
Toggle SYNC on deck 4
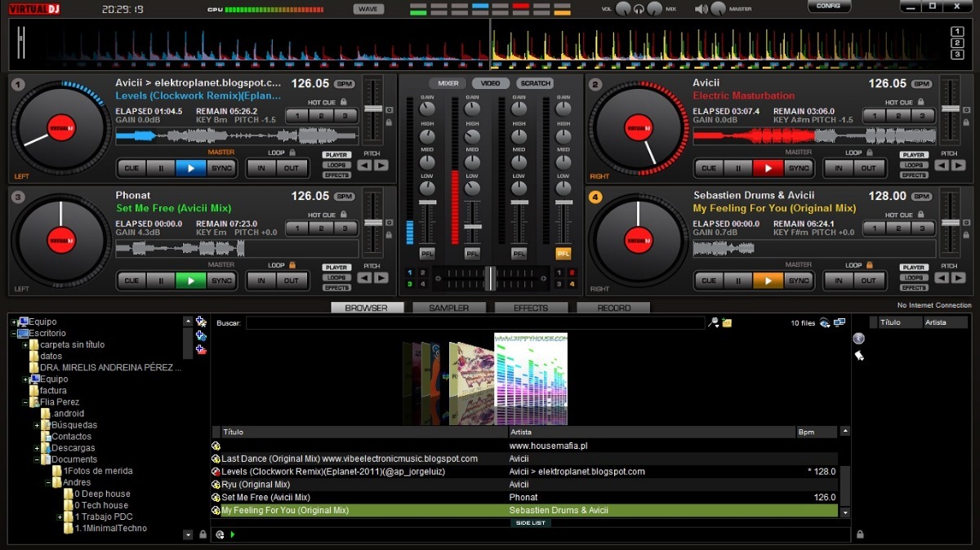tap(799, 281)
